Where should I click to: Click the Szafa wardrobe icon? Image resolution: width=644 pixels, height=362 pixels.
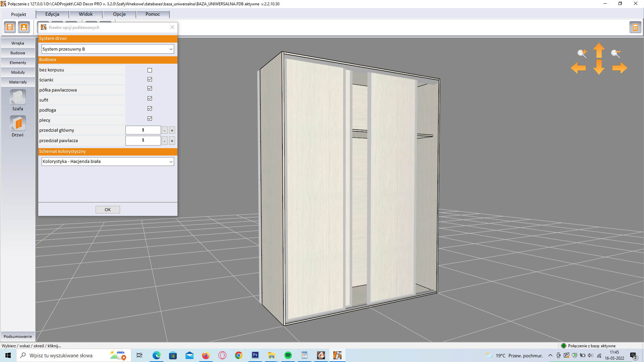pyautogui.click(x=18, y=98)
